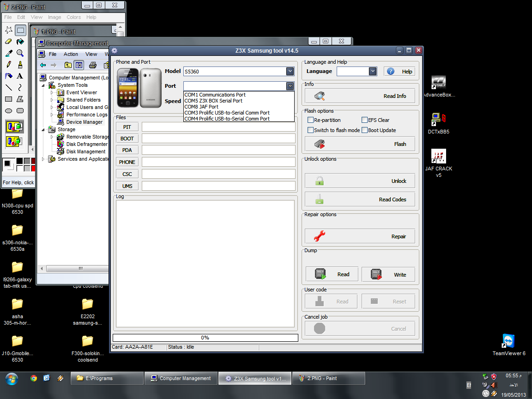Pick the red swatch in the Paint palette

tap(33, 168)
